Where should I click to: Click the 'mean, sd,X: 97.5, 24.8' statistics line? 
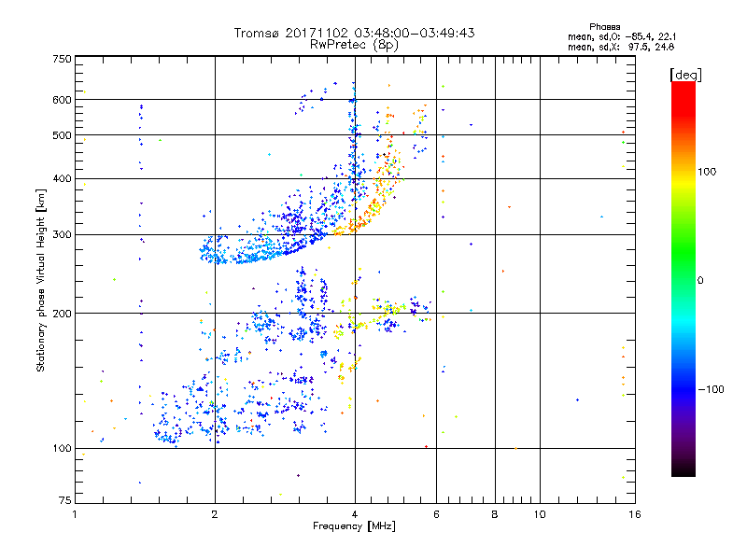point(621,47)
